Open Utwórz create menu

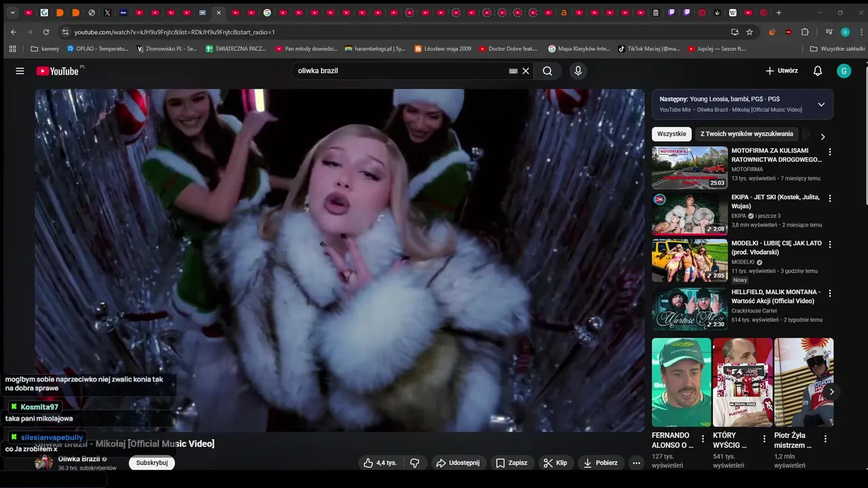click(x=781, y=71)
